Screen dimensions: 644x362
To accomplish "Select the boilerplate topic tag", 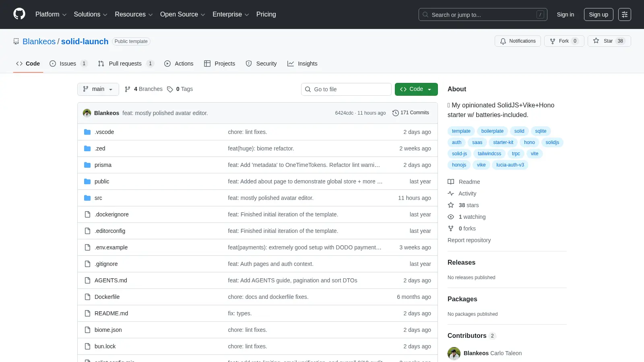I will coord(492,131).
